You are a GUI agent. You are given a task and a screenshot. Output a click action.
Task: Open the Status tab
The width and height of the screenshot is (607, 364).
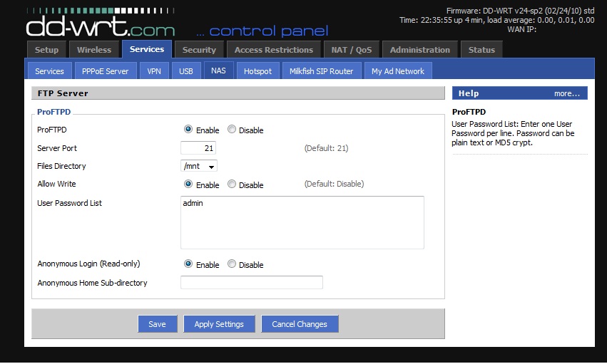[481, 50]
